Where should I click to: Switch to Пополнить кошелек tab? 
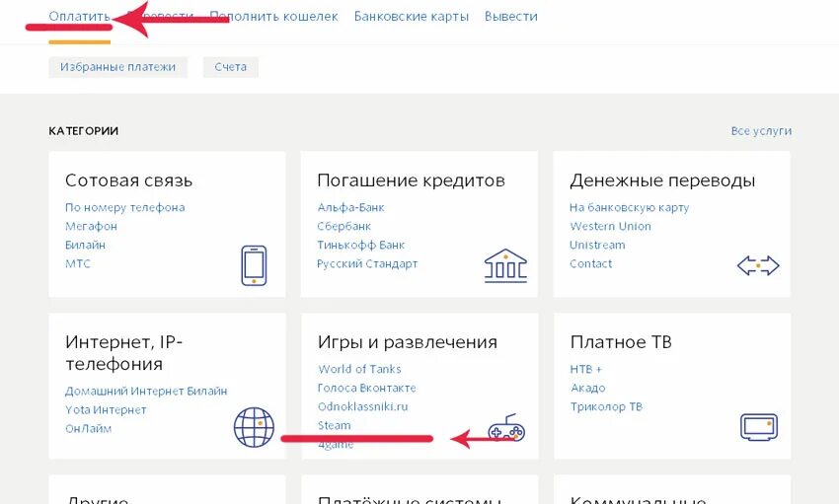tap(273, 17)
